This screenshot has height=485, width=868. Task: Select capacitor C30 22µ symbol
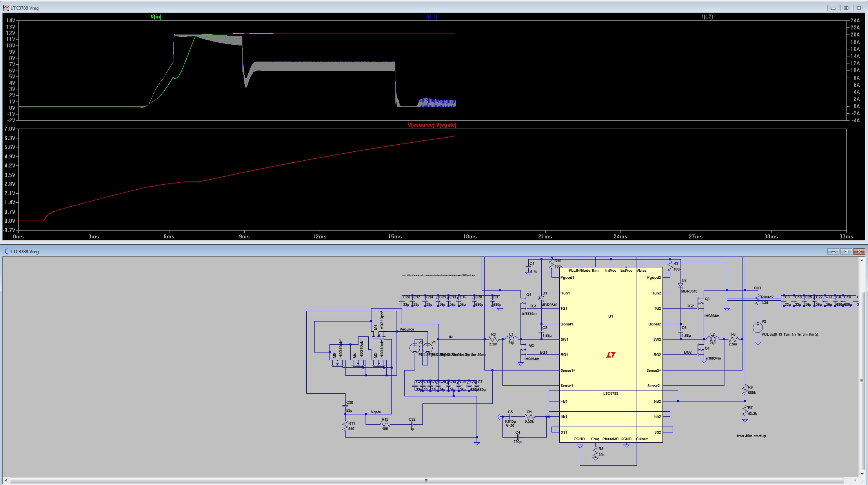click(x=345, y=407)
